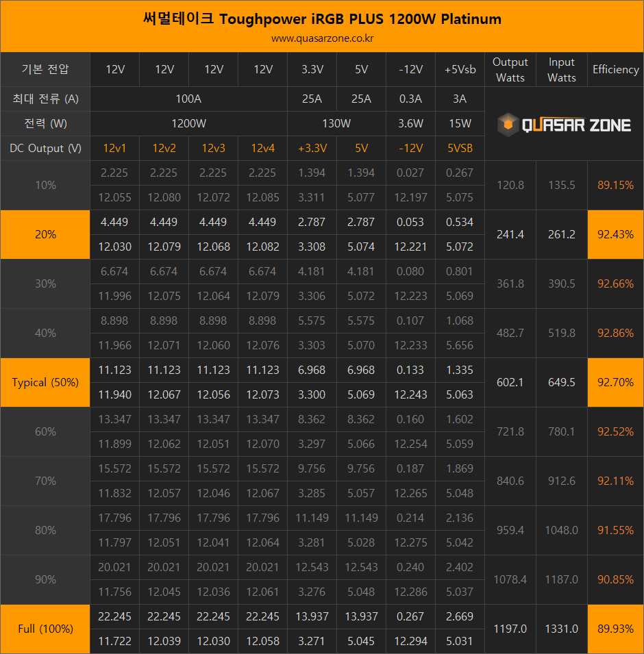Image resolution: width=644 pixels, height=654 pixels.
Task: Click the 130W combined power cell
Action: coord(336,124)
